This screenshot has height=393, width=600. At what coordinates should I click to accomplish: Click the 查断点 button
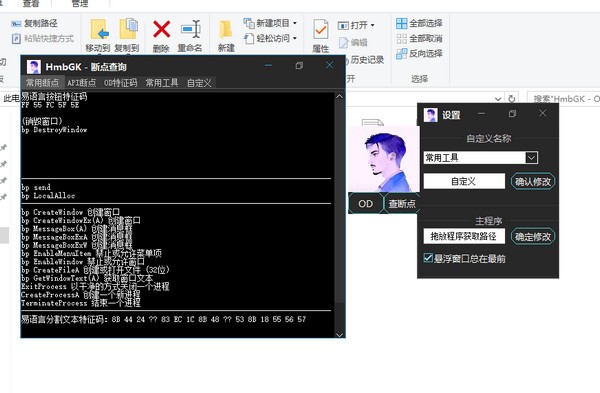401,204
